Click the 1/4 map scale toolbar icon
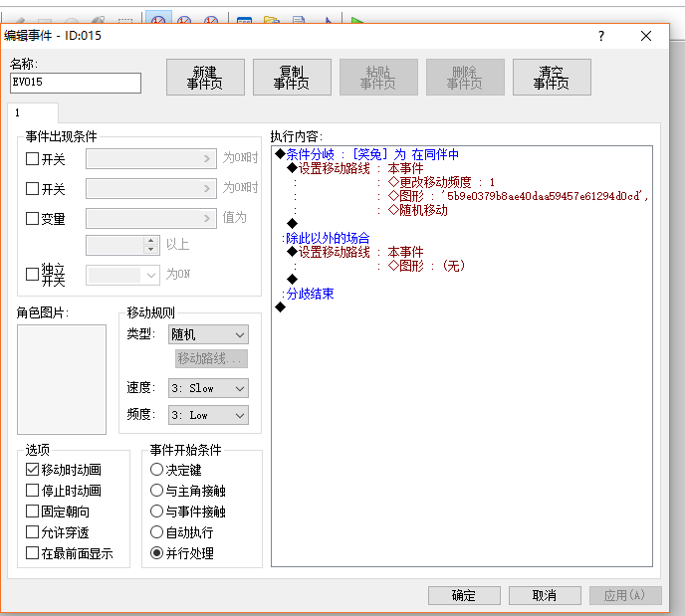Image resolution: width=685 pixels, height=616 pixels. click(211, 20)
